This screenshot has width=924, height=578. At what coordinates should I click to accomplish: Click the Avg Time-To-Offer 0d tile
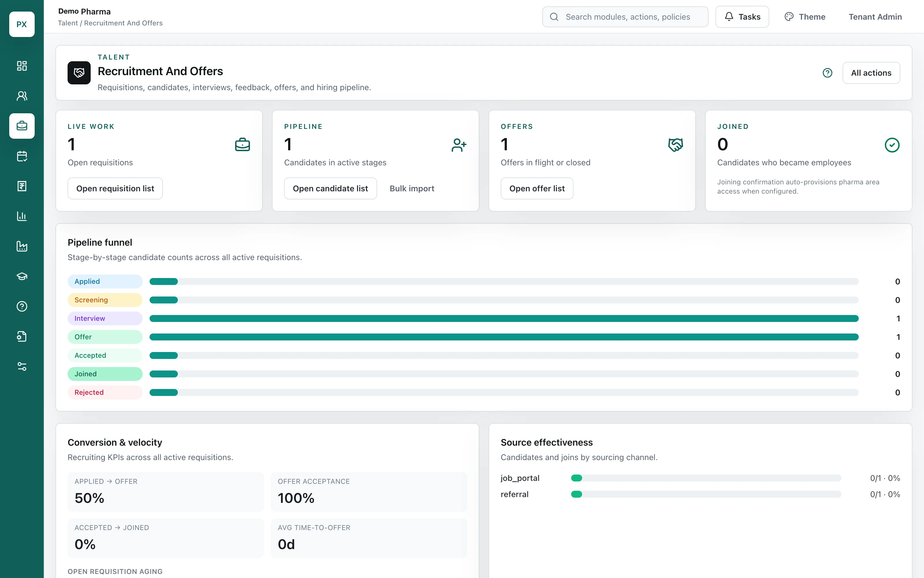coord(369,538)
